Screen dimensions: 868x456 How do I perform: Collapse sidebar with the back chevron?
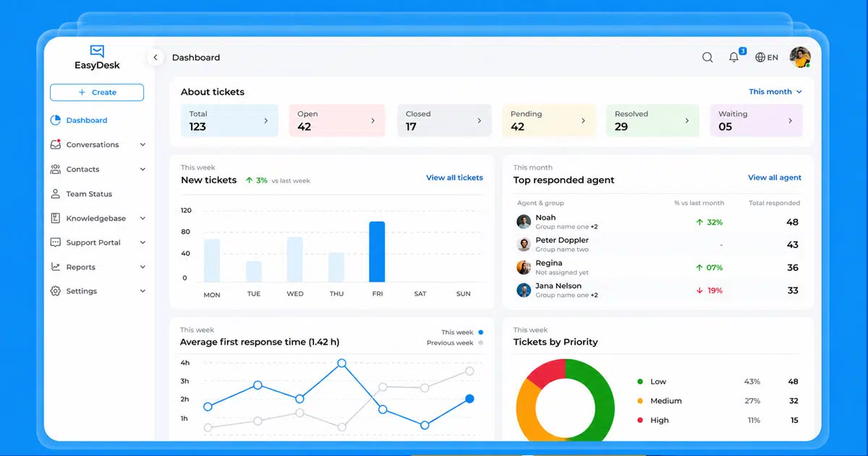point(155,57)
